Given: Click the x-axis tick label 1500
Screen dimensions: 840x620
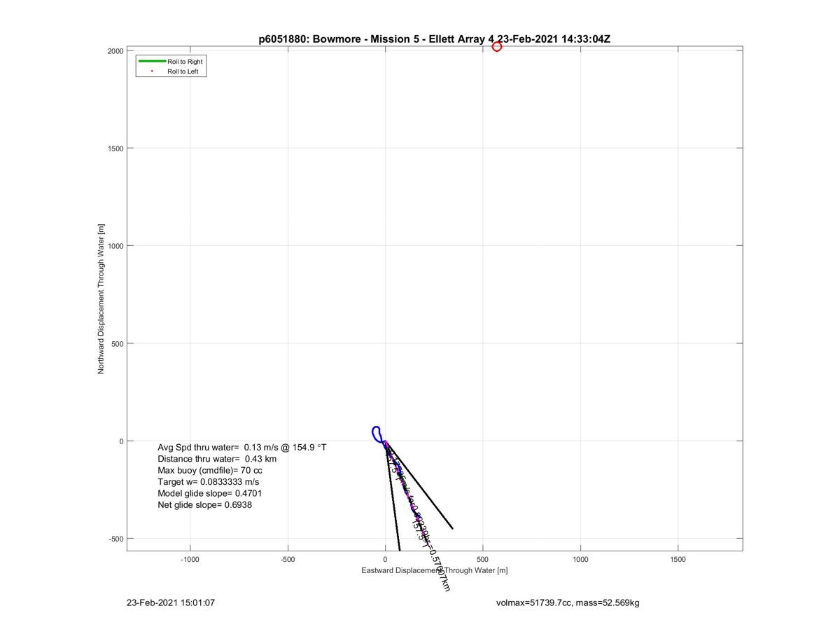Looking at the screenshot, I should click(x=678, y=560).
